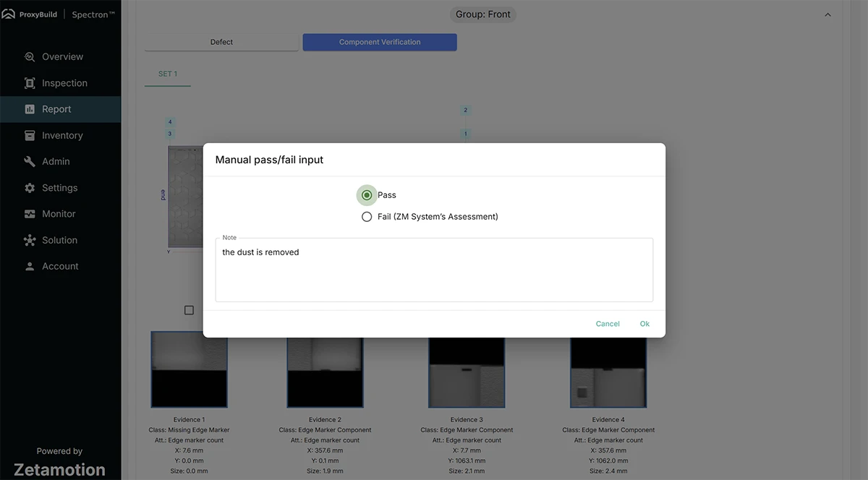
Task: Switch to the Defect tab
Action: click(x=221, y=42)
